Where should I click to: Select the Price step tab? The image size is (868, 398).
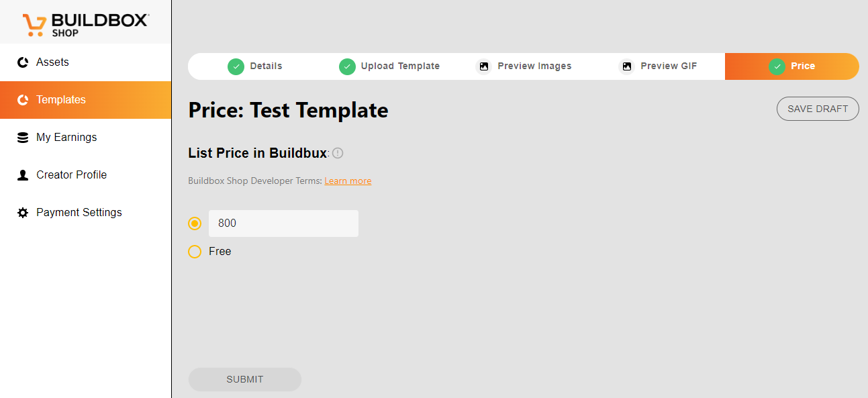pos(792,66)
